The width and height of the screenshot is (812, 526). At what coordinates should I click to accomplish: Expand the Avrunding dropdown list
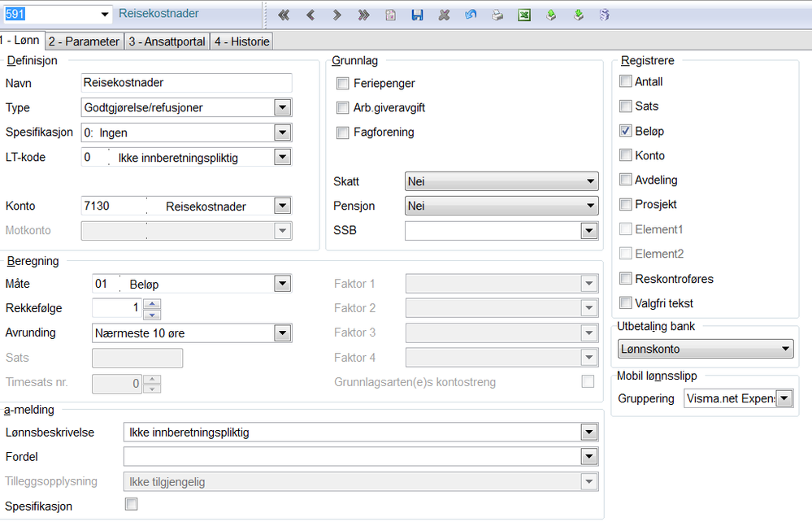pyautogui.click(x=282, y=333)
